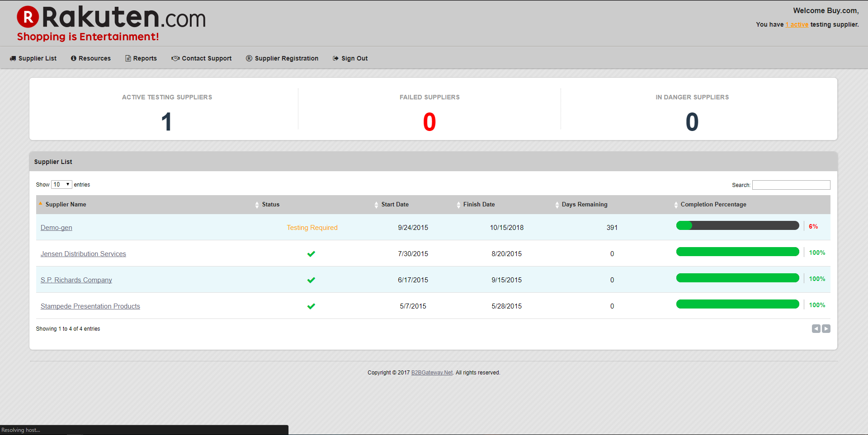Open the Contact Support menu item
Viewport: 868px width, 435px height.
coord(202,58)
